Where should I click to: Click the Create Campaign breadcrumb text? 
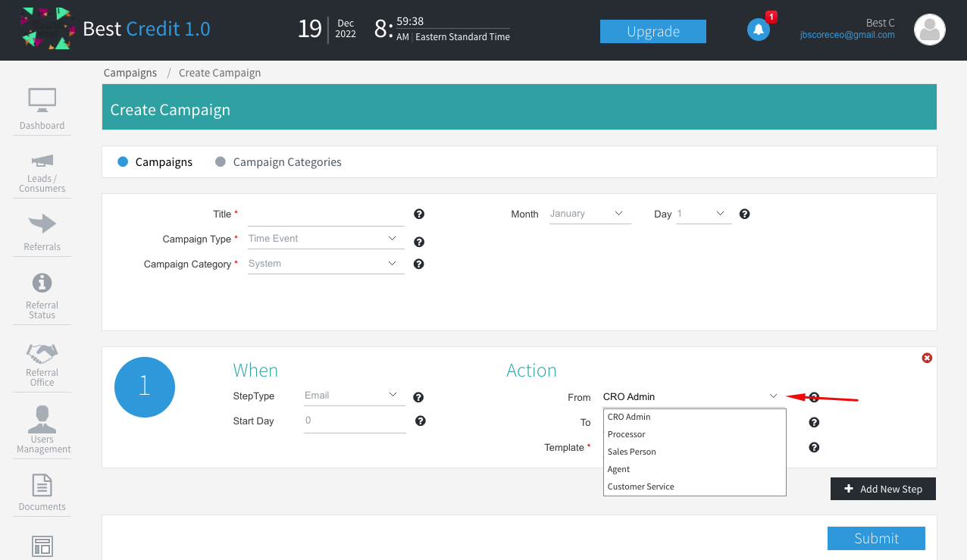tap(220, 73)
